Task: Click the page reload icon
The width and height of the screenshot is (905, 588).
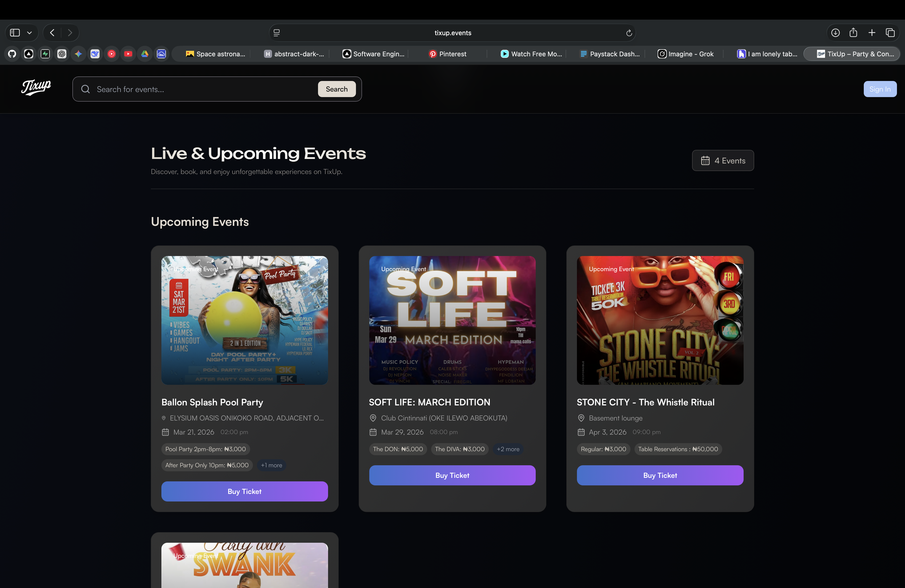Action: pos(629,33)
